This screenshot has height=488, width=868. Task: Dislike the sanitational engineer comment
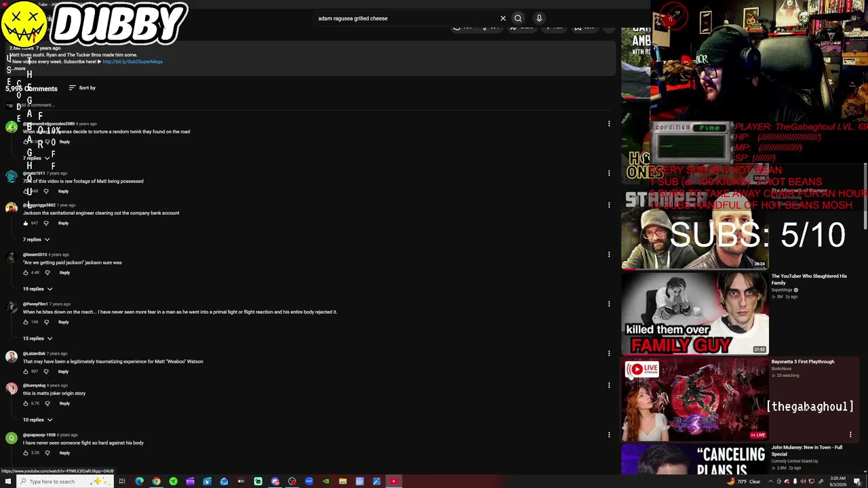[x=46, y=223]
